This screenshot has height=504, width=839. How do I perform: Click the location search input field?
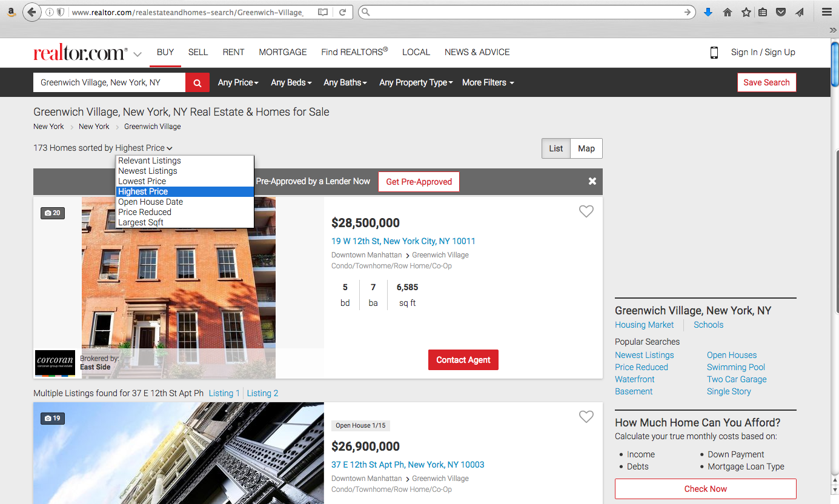pos(109,82)
